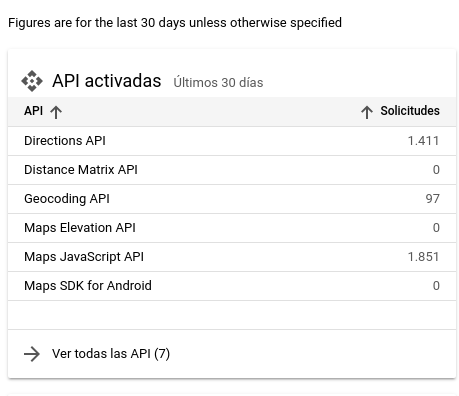Click the API column header
This screenshot has width=459, height=396.
(x=33, y=111)
